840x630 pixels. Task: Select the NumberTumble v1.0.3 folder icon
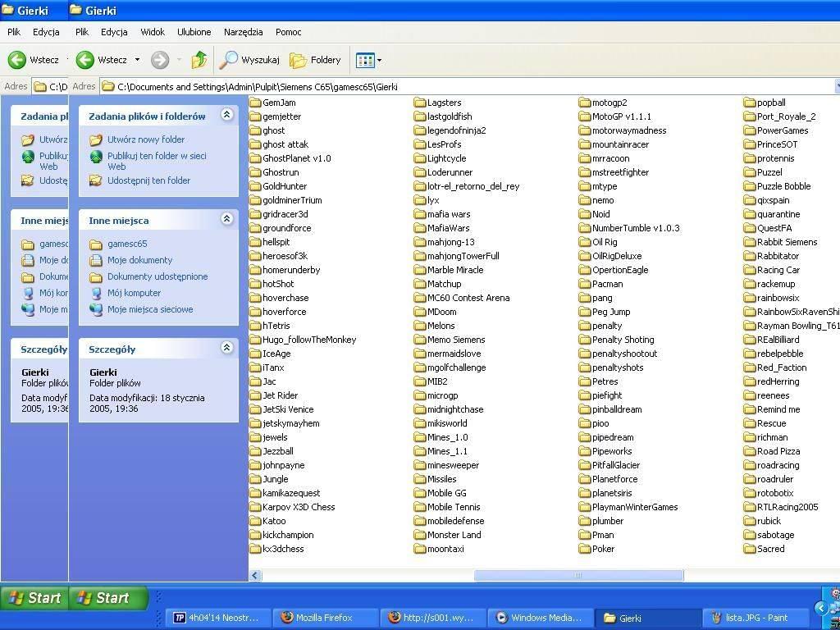(584, 228)
